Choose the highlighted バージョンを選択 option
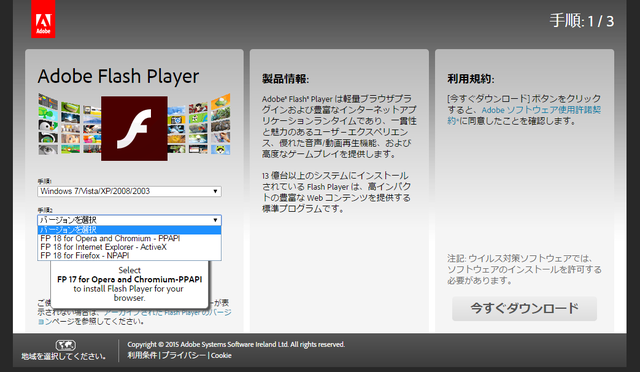Image resolution: width=640 pixels, height=372 pixels. 129,230
